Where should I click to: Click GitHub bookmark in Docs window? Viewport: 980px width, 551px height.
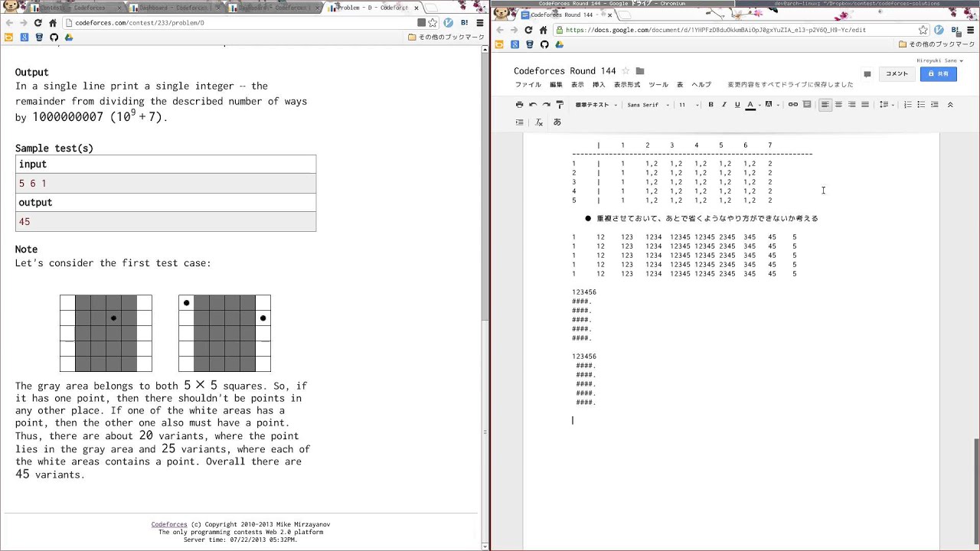pyautogui.click(x=544, y=44)
